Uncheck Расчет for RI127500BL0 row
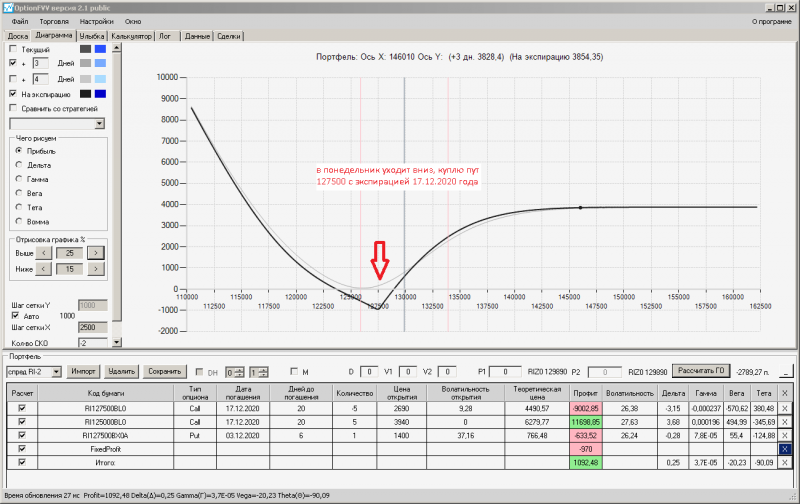The height and width of the screenshot is (504, 800). [x=22, y=408]
